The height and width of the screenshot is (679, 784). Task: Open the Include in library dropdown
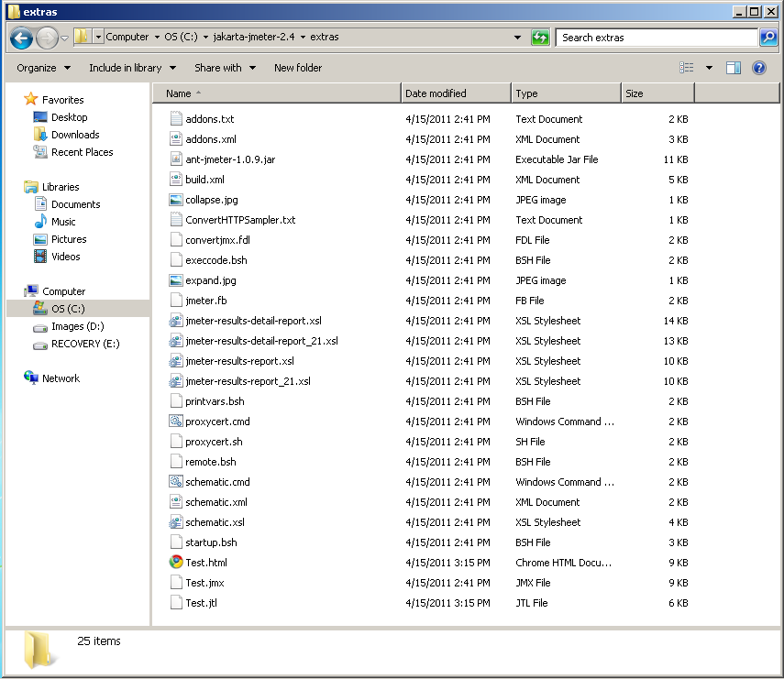tap(132, 68)
